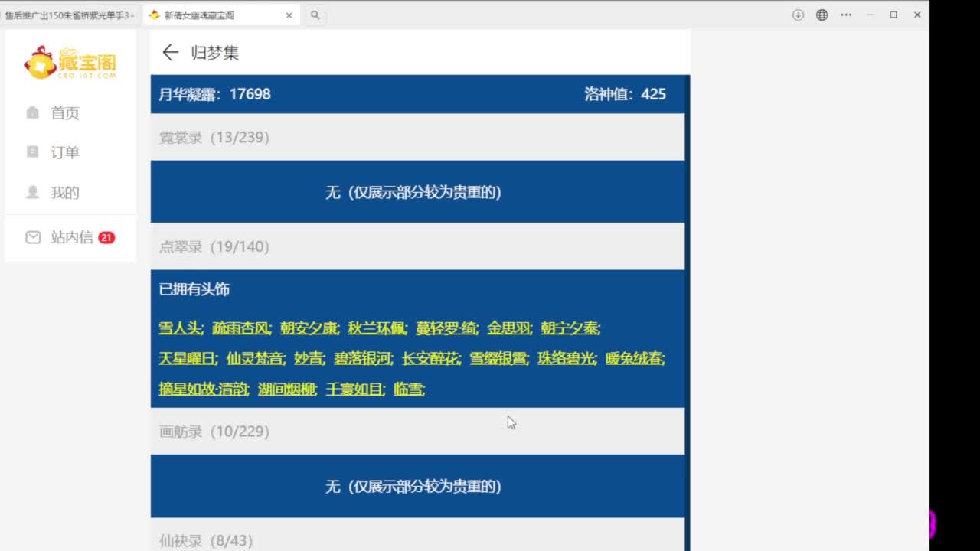Click the search magnifier in tab bar
Viewport: 980px width, 551px height.
coord(315,15)
